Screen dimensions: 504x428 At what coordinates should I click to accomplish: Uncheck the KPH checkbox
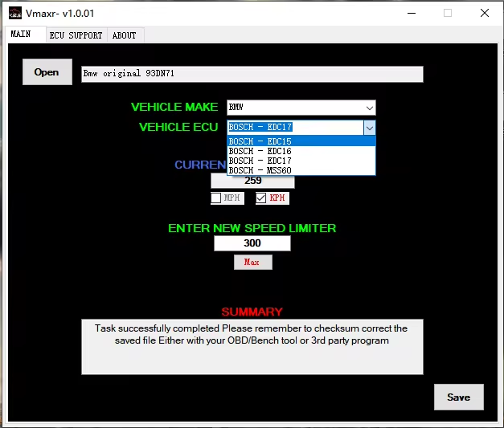click(261, 198)
